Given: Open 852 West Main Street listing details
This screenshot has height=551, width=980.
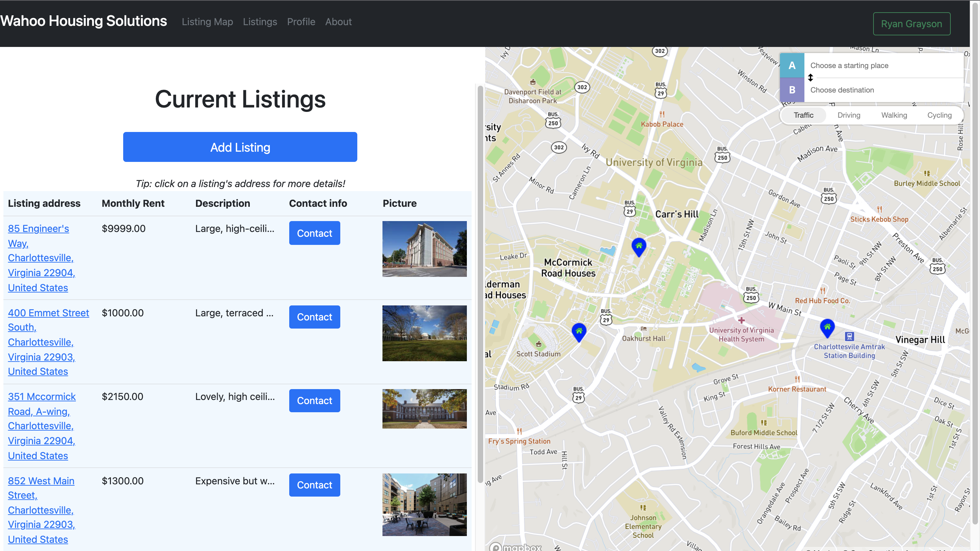Looking at the screenshot, I should [x=42, y=510].
